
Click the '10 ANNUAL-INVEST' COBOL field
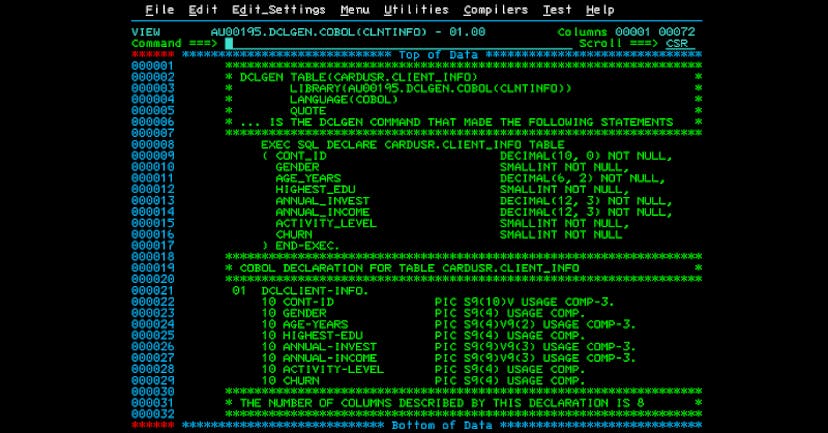(x=319, y=347)
